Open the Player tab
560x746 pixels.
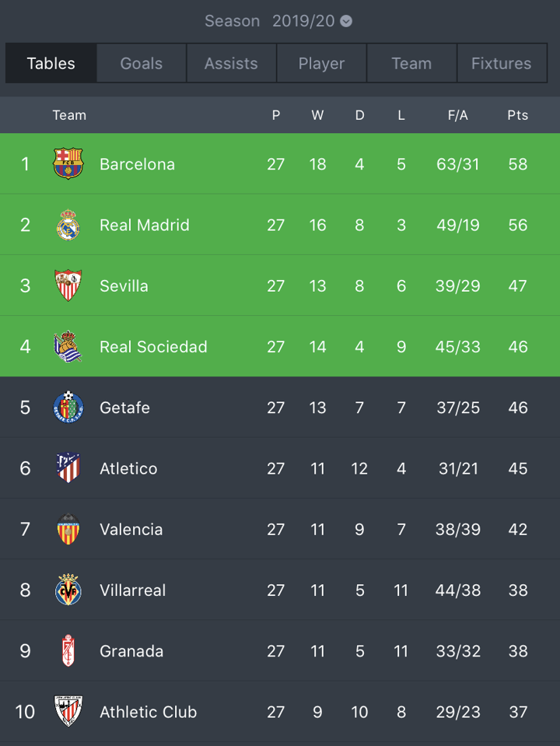[321, 64]
